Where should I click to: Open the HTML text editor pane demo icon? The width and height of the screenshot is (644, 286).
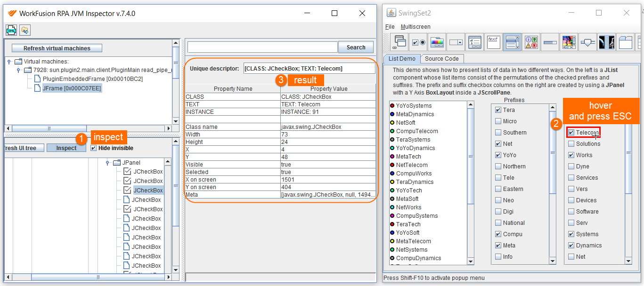tap(494, 42)
